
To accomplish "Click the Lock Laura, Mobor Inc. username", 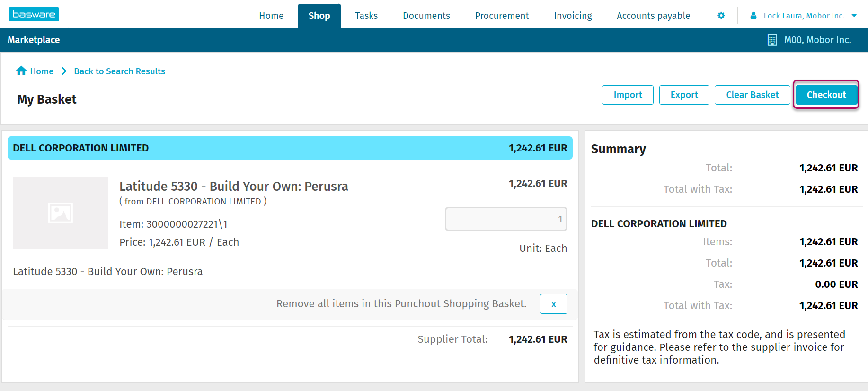I will tap(804, 16).
